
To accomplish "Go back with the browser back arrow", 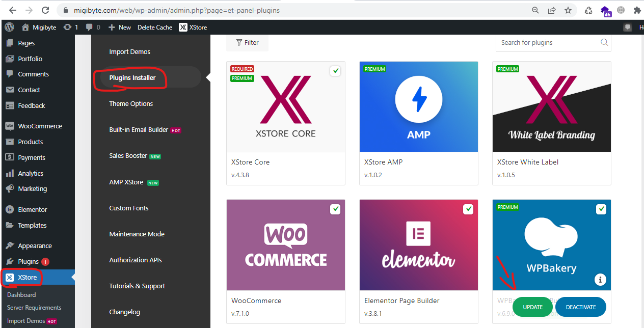I will [x=12, y=10].
